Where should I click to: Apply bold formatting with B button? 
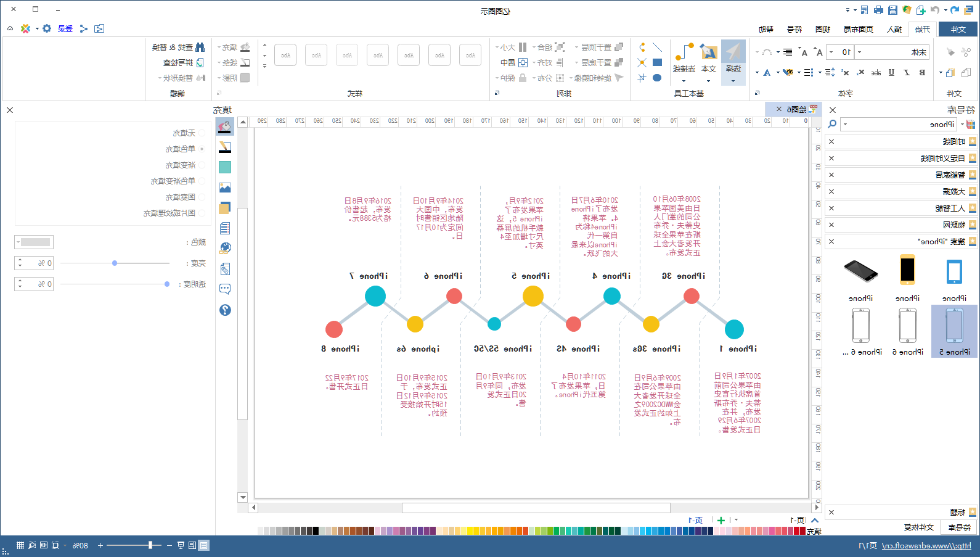[x=922, y=72]
